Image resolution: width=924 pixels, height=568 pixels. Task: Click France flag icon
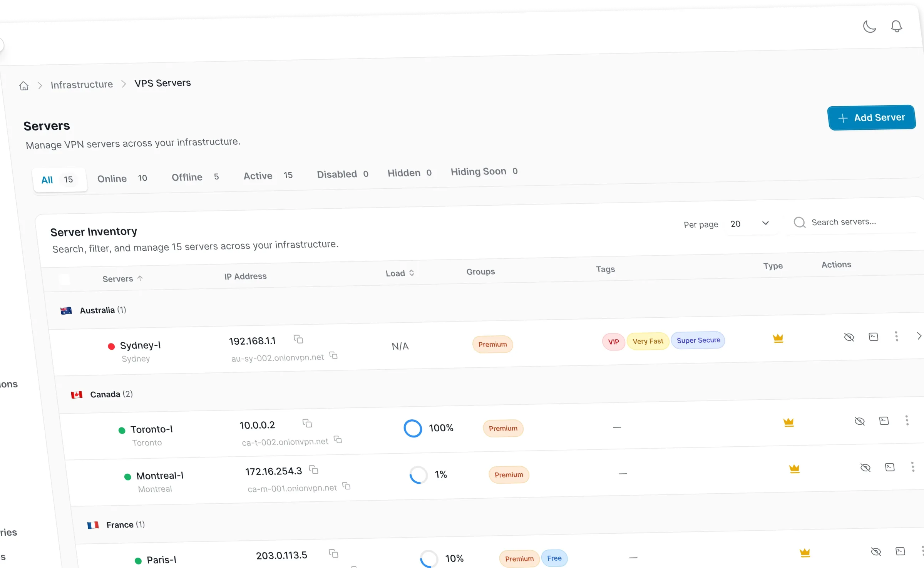(93, 525)
